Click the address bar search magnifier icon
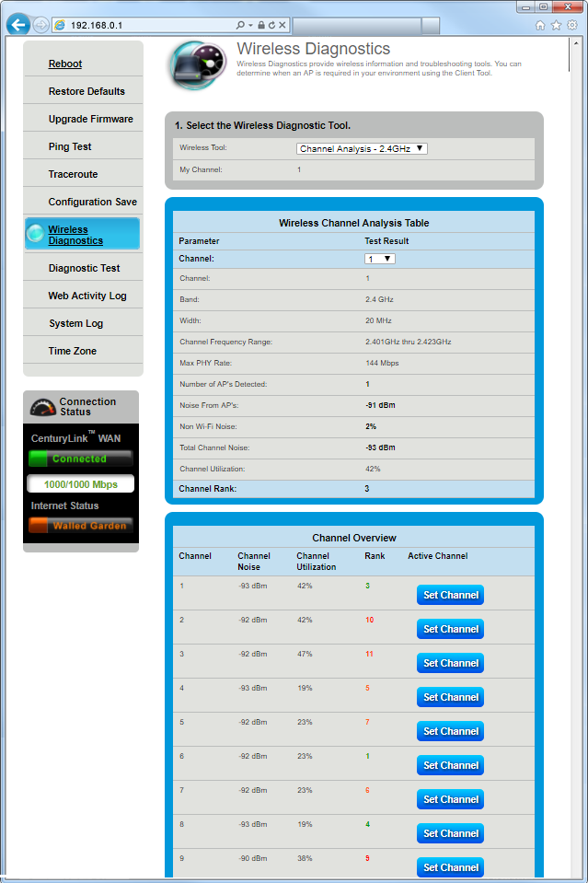The height and width of the screenshot is (883, 588). 241,25
